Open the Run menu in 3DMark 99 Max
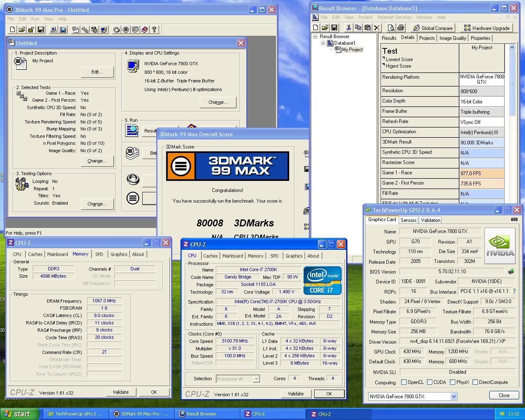Viewport: 525px width, 420px height. coord(35,19)
